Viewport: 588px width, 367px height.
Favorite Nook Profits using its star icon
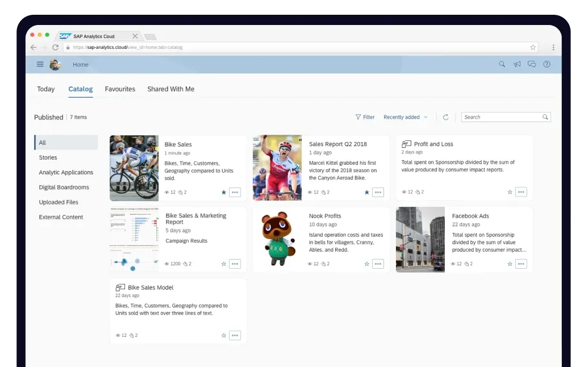click(366, 264)
